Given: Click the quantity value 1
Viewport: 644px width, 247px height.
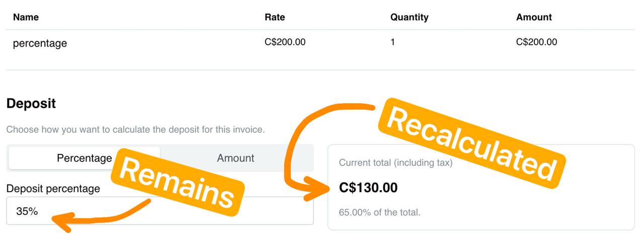Looking at the screenshot, I should point(392,42).
